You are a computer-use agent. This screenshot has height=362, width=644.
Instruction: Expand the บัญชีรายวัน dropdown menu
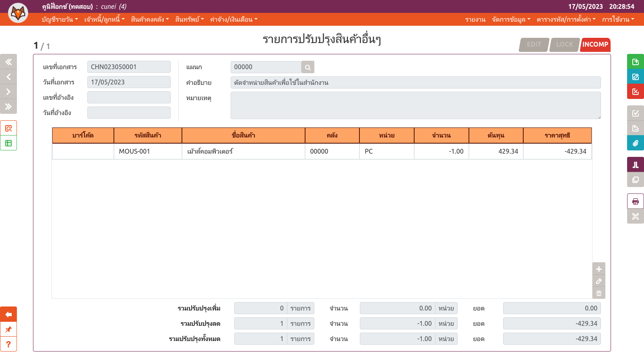point(60,19)
